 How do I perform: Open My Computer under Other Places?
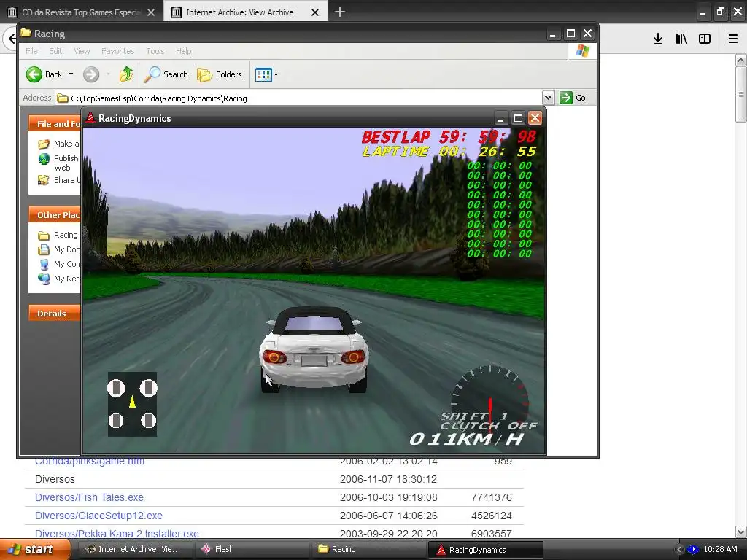click(58, 264)
